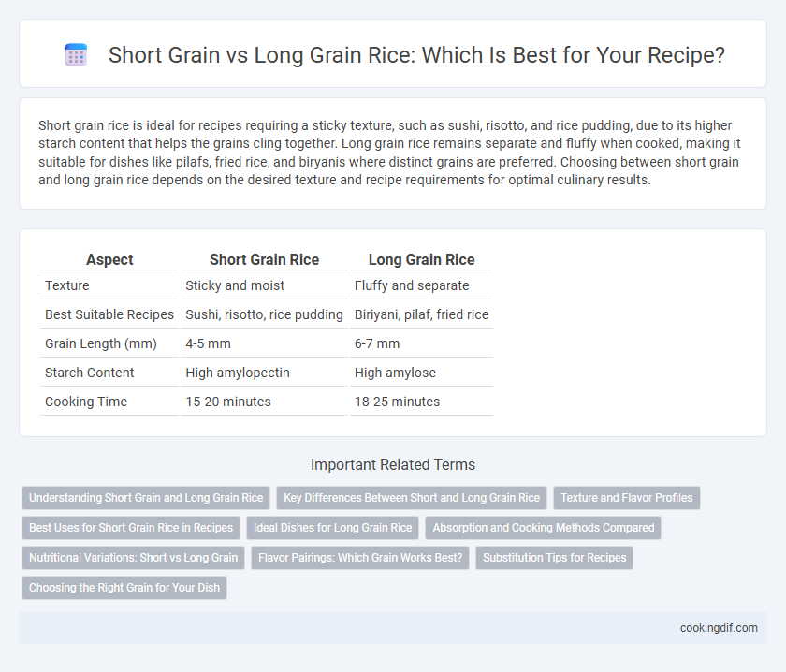Open 'Absorption and Cooking Methods Compared' tag
Viewport: 786px width, 672px height.
(x=544, y=528)
